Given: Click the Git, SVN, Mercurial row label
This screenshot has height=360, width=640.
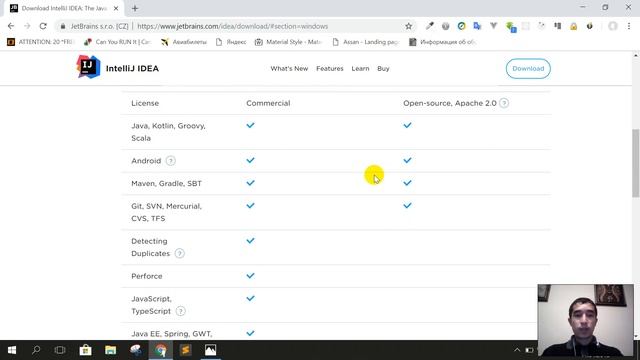Looking at the screenshot, I should (x=167, y=212).
